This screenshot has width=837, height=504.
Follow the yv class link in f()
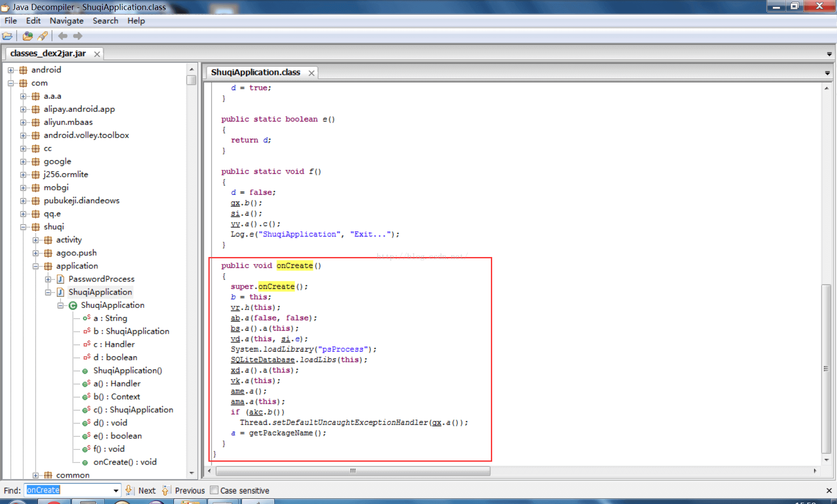coord(235,224)
